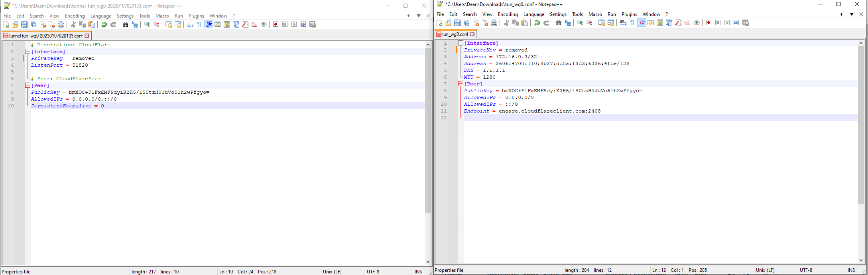Start macro recording in tunnel-tun_wg0 window

276,25
